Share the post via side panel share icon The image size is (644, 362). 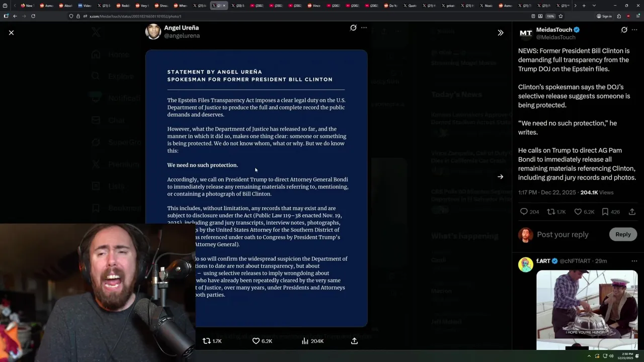tap(632, 212)
